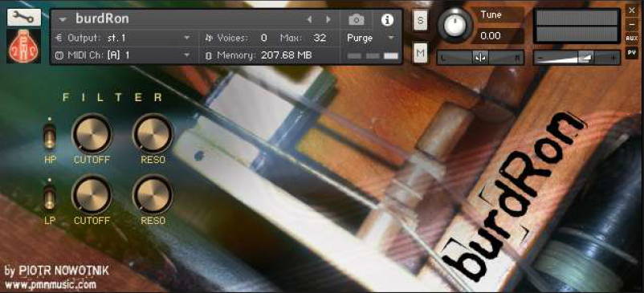The height and width of the screenshot is (293, 644).
Task: Click the HP filter CUTOFF knob
Action: point(92,134)
